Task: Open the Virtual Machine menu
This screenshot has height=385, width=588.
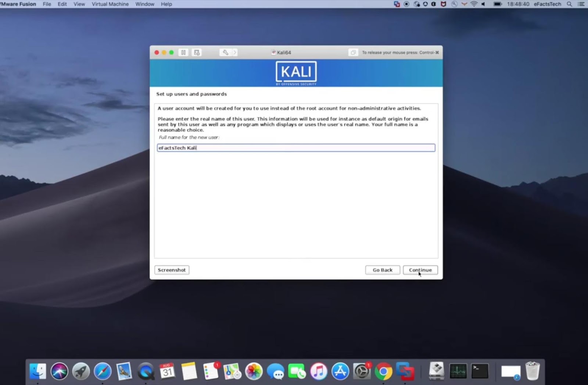Action: (110, 4)
